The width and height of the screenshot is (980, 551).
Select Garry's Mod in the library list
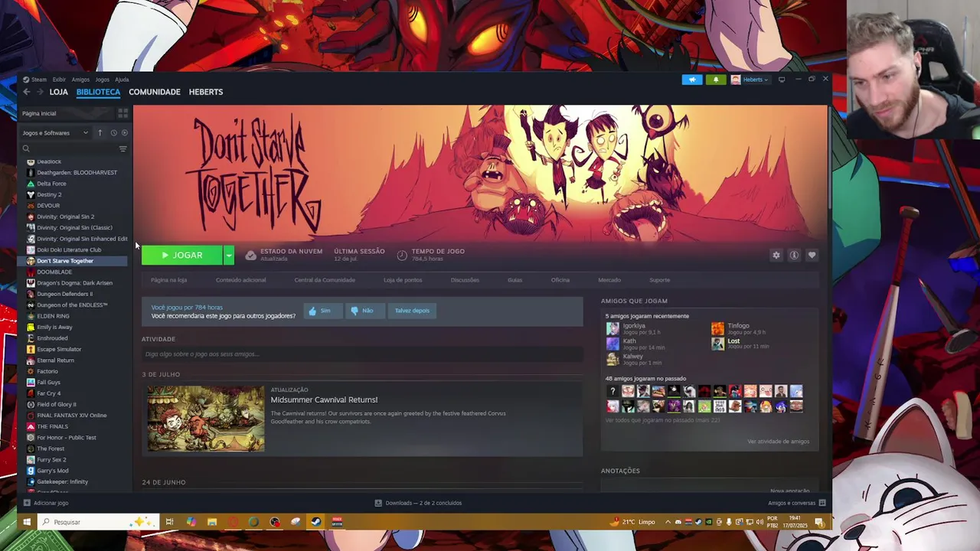(53, 471)
